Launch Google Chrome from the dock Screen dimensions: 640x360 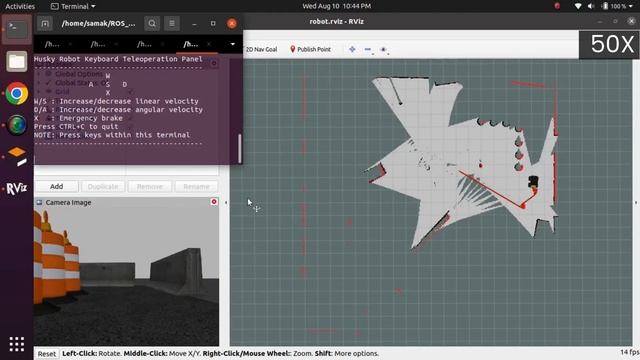17,93
